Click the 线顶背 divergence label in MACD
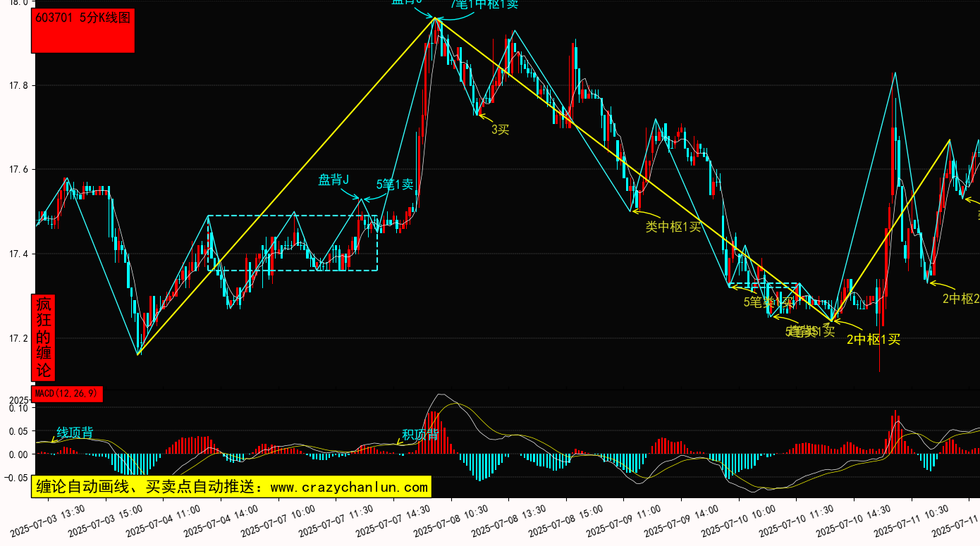The width and height of the screenshot is (980, 546). (x=75, y=432)
